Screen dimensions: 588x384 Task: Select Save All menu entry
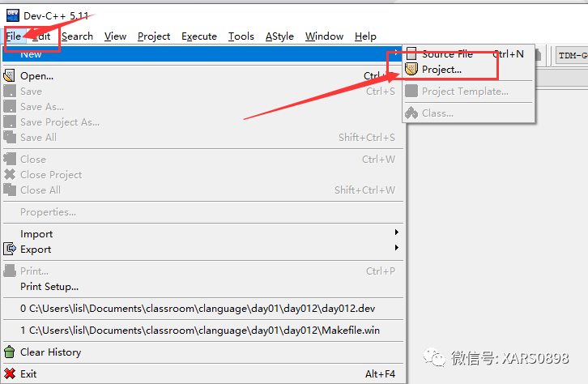pyautogui.click(x=202, y=137)
